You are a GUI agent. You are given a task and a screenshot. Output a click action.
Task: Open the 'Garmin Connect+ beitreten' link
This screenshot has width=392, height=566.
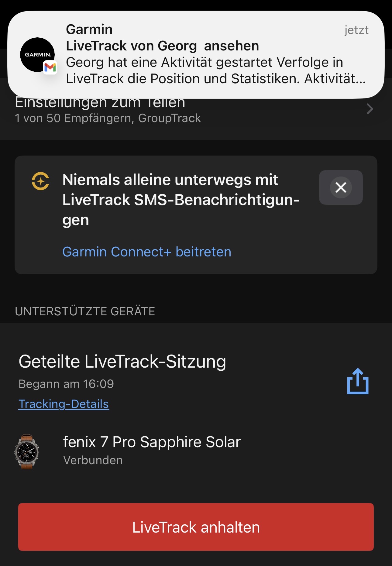[147, 252]
